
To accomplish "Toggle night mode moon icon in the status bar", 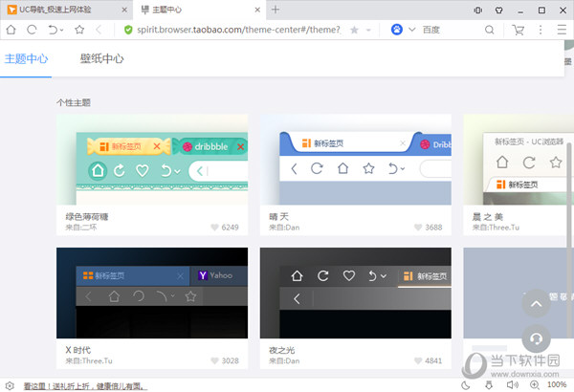I will pos(466,385).
